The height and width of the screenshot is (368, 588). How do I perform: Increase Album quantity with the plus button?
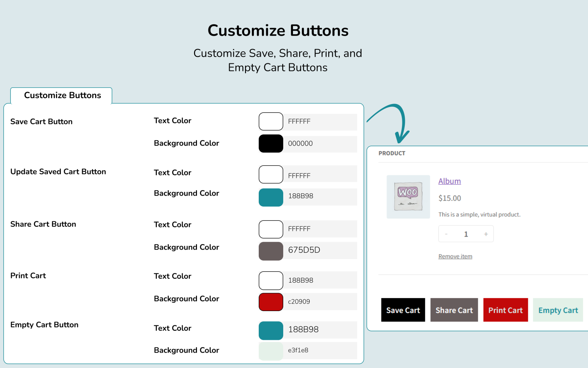tap(486, 234)
